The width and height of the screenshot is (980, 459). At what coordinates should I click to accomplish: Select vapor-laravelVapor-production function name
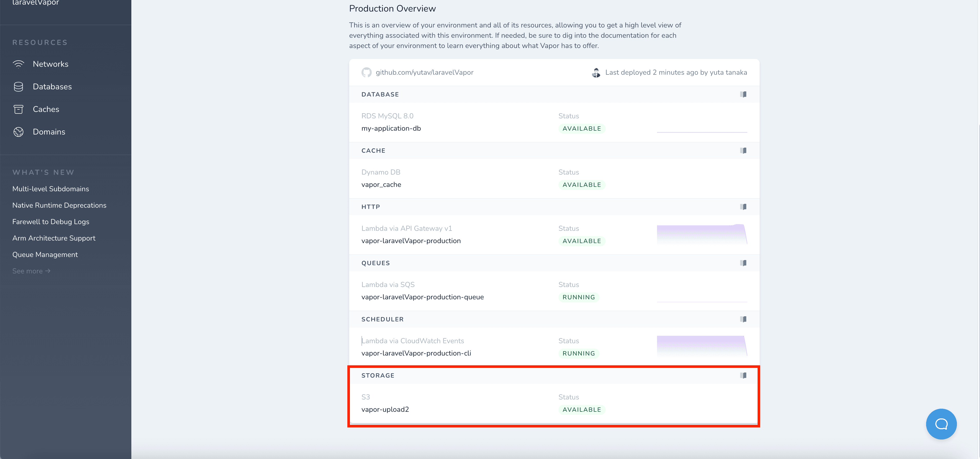point(411,241)
